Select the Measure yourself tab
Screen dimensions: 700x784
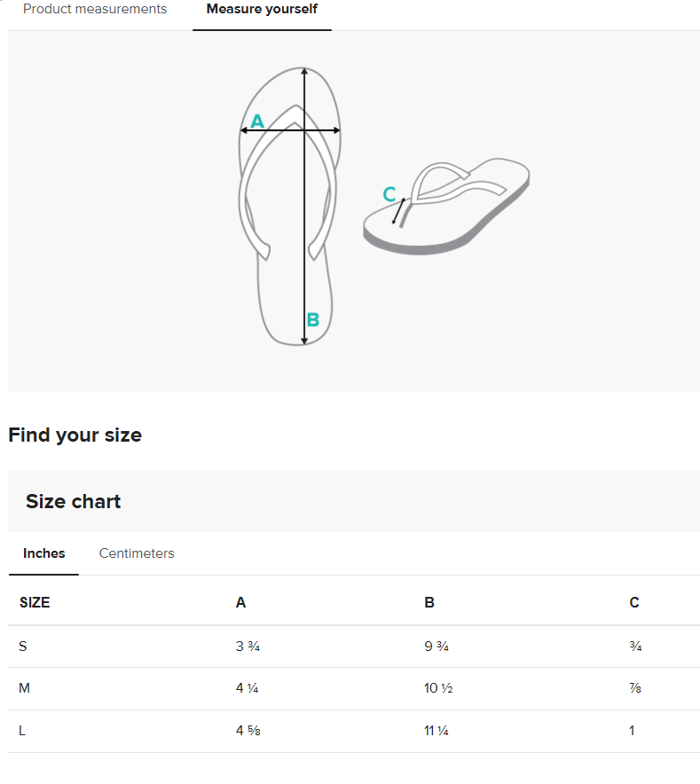click(262, 10)
